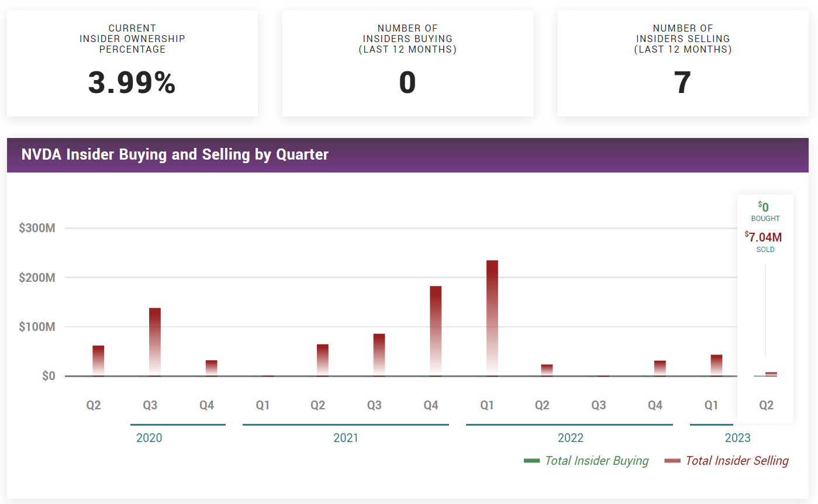Select the highlighted Q2 2023 selling bar

point(771,374)
